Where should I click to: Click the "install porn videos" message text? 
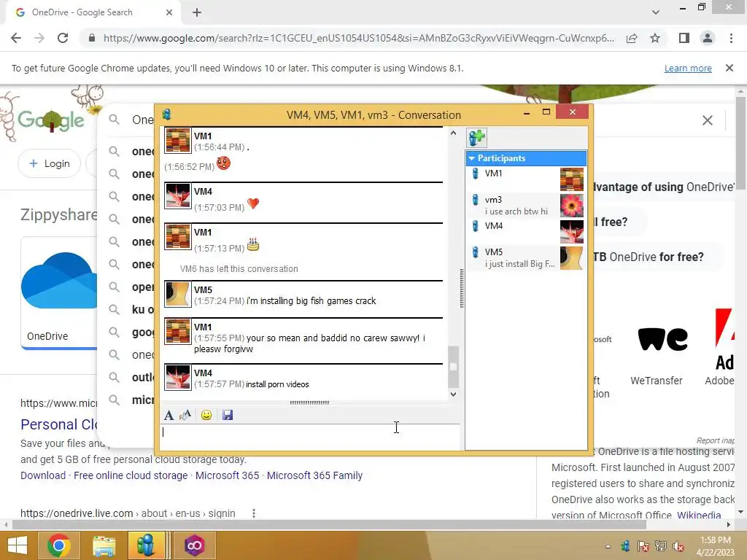(x=277, y=384)
